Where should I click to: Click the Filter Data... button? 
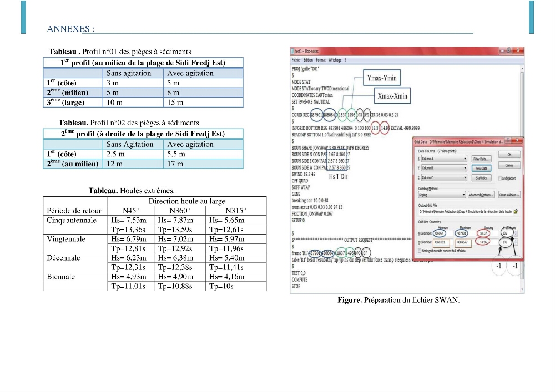coord(481,159)
